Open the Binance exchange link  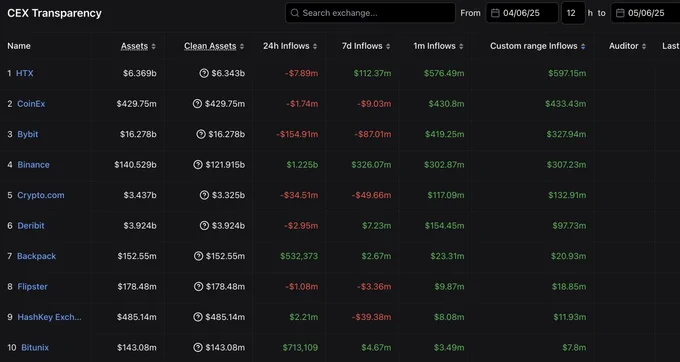(x=33, y=165)
